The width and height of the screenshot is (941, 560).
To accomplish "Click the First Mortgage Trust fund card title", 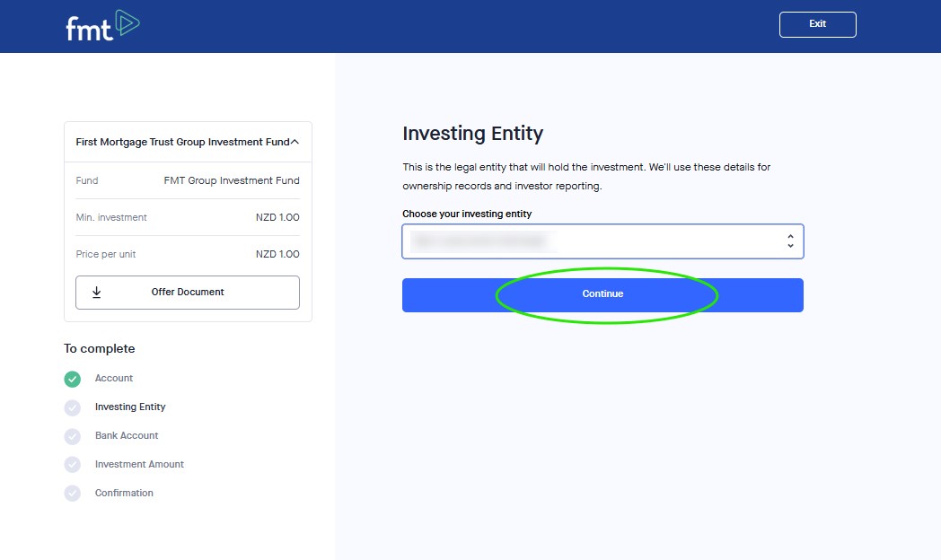I will click(x=182, y=142).
